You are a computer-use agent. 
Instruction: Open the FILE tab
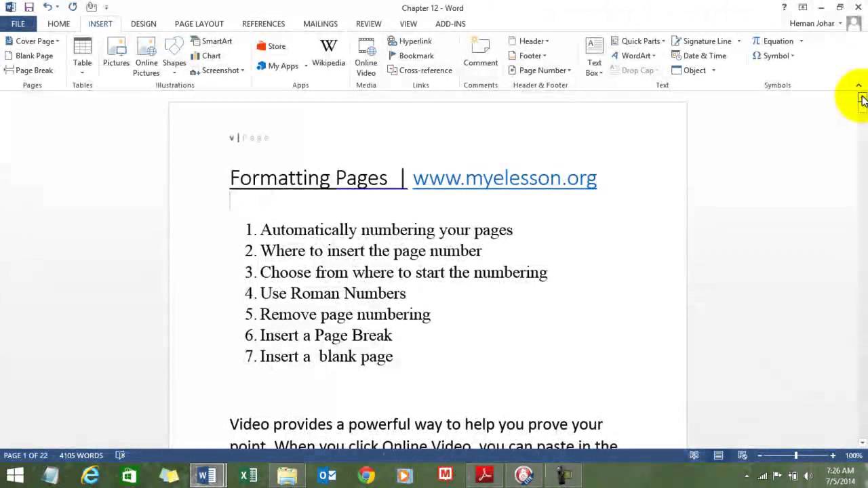click(x=18, y=24)
